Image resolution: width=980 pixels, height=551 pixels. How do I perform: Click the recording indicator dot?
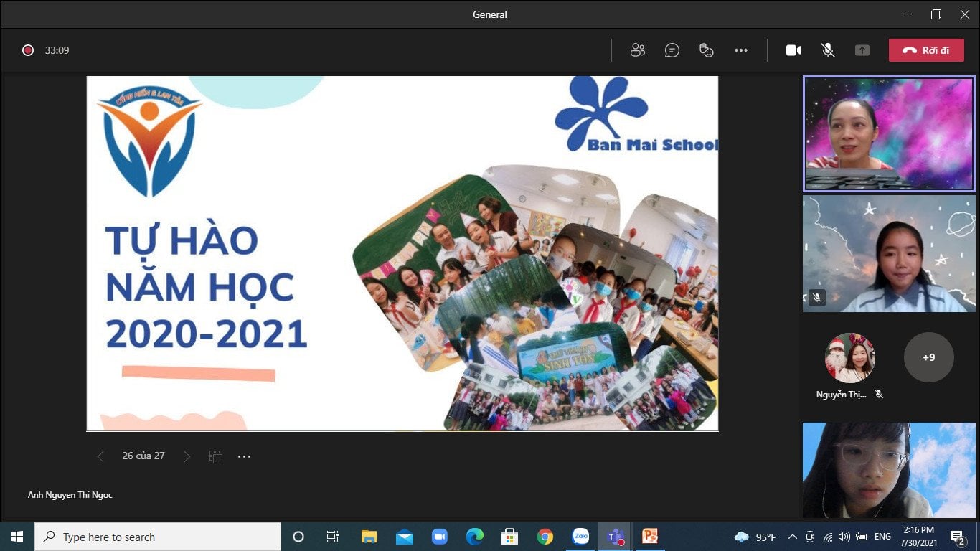click(28, 50)
